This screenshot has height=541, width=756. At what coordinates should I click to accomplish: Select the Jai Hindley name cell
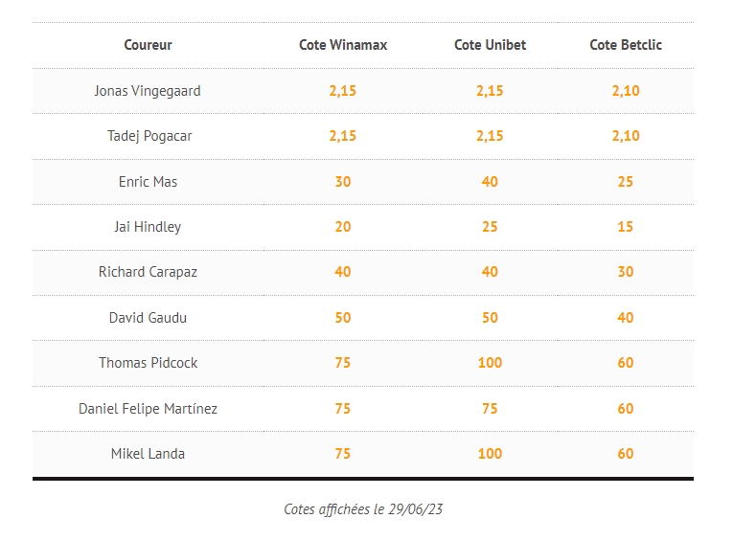[148, 227]
